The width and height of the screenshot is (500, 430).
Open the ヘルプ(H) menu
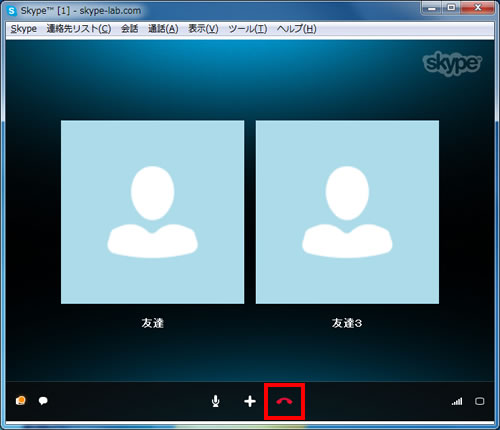click(297, 29)
